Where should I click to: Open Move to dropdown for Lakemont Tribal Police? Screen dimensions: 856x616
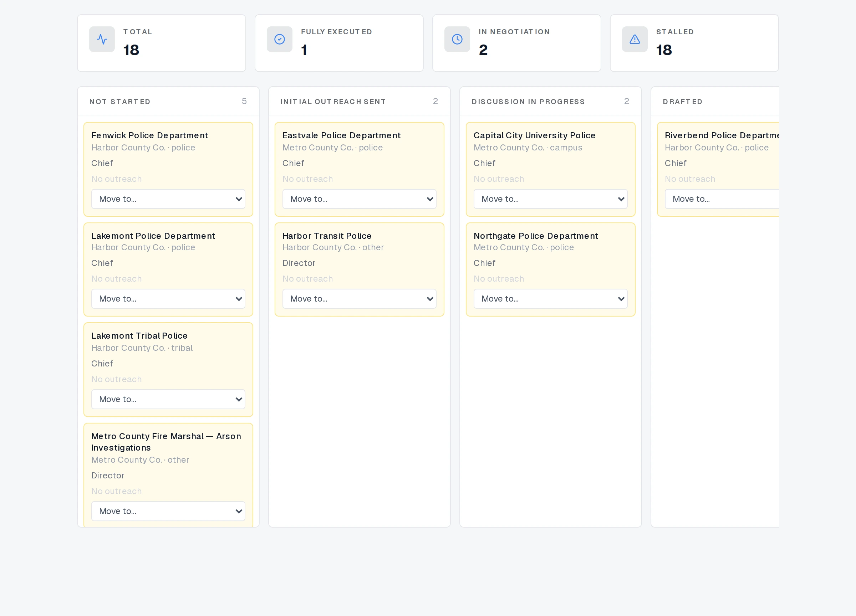coord(168,399)
